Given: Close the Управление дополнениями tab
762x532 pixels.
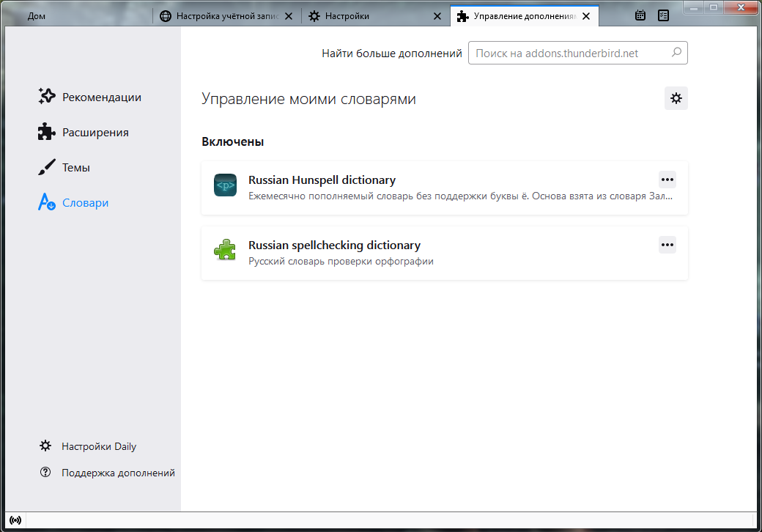Looking at the screenshot, I should click(585, 15).
